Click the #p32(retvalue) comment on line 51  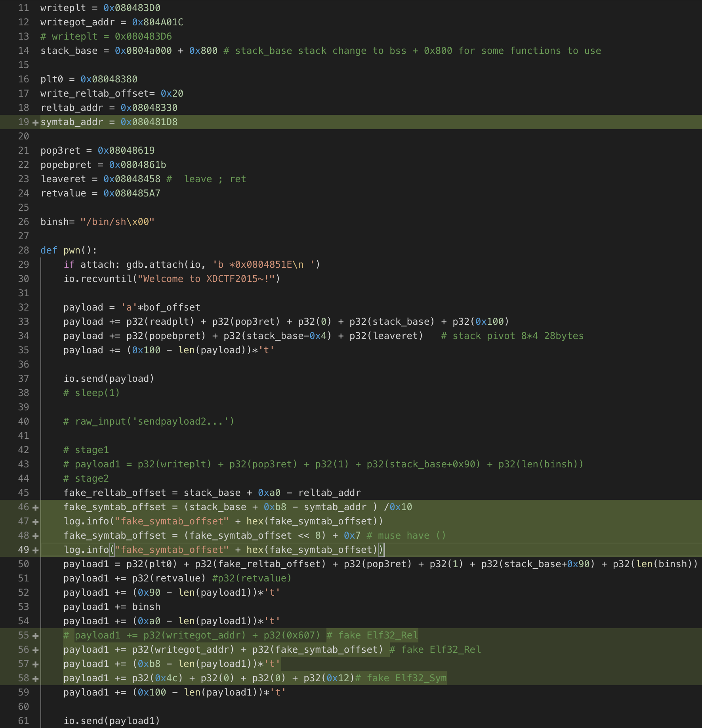click(x=252, y=578)
